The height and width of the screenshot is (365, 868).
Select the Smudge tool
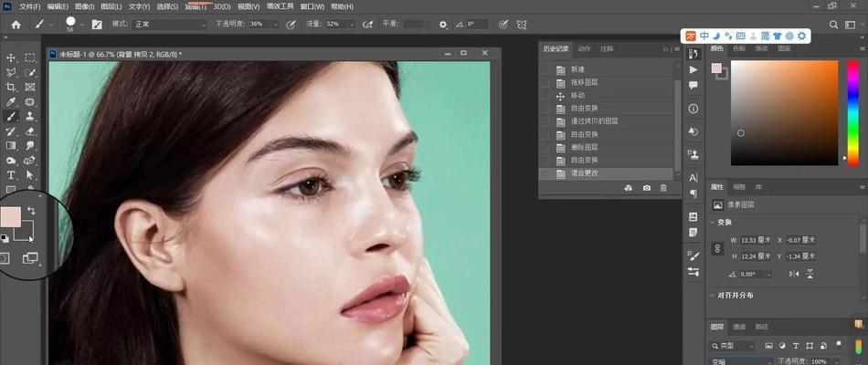pyautogui.click(x=30, y=146)
